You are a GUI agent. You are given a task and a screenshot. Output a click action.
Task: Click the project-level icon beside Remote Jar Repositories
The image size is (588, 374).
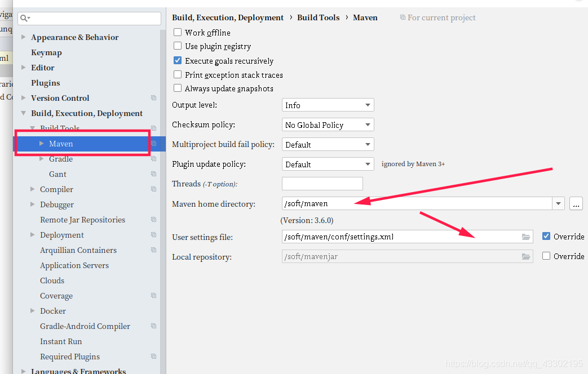pos(153,220)
